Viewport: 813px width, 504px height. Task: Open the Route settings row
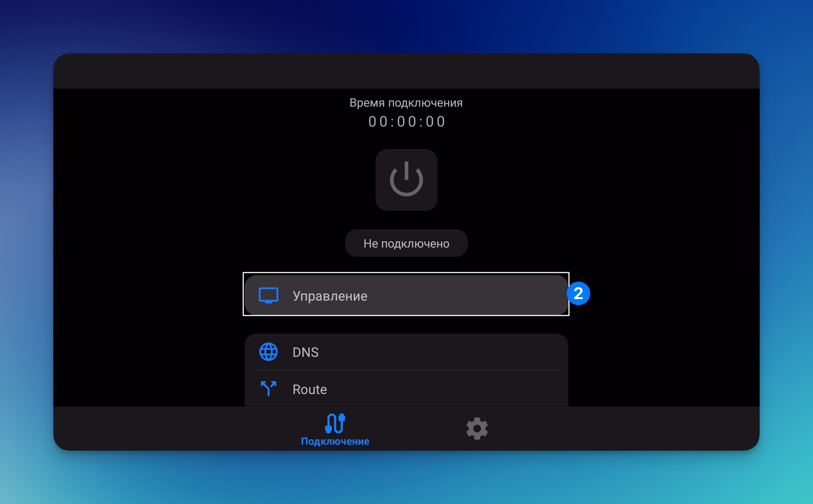pyautogui.click(x=406, y=389)
